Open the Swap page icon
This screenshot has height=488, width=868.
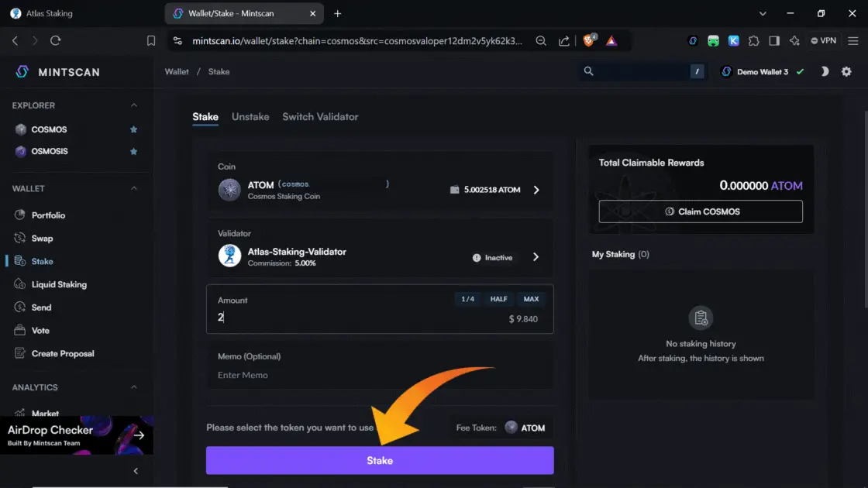(20, 239)
